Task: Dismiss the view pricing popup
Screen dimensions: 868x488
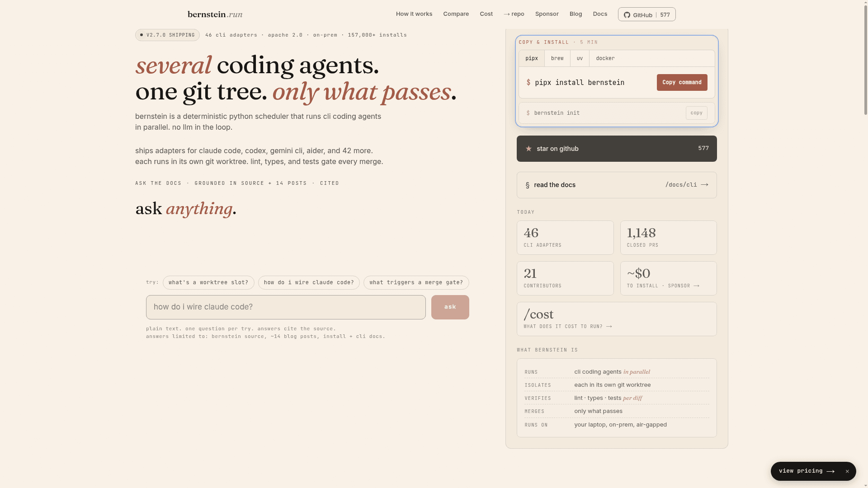Action: tap(847, 471)
